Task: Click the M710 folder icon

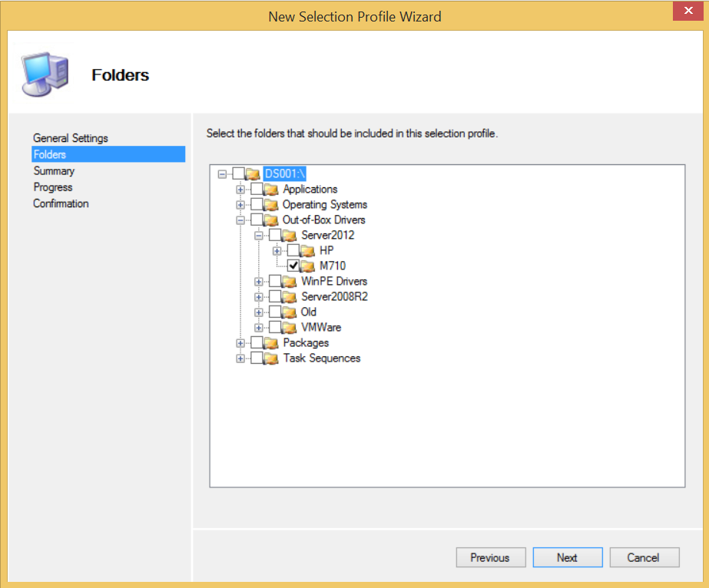Action: pyautogui.click(x=307, y=266)
